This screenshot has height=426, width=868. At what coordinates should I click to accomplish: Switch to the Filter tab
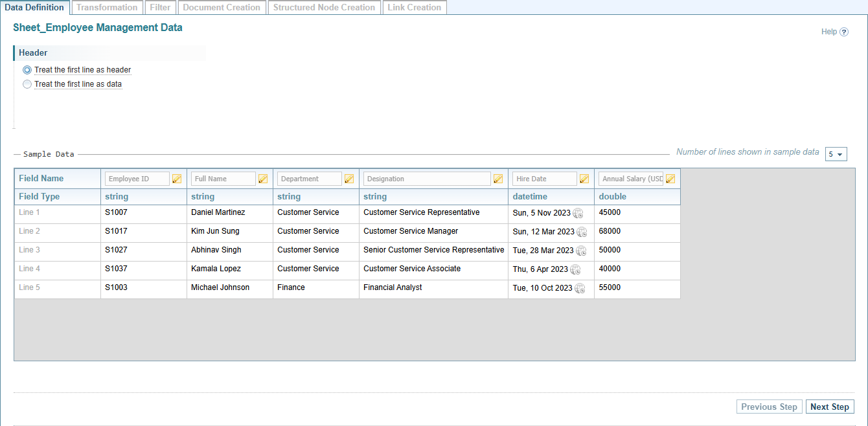(160, 8)
